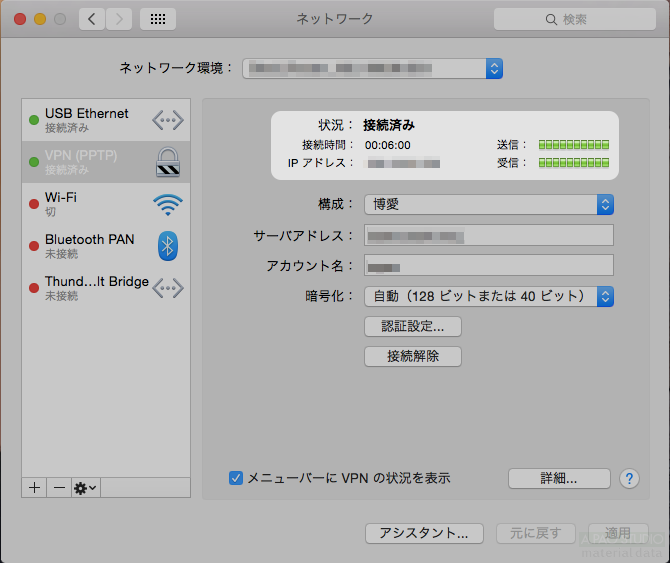Toggle メニューバーに VPN の状況を表示 checkbox
The height and width of the screenshot is (563, 670).
click(x=236, y=478)
